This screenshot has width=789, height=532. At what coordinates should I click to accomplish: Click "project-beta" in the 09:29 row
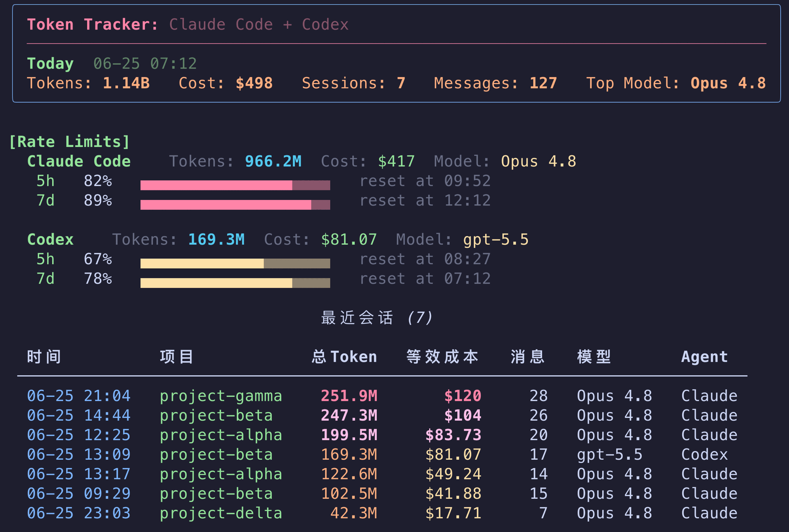(x=216, y=493)
